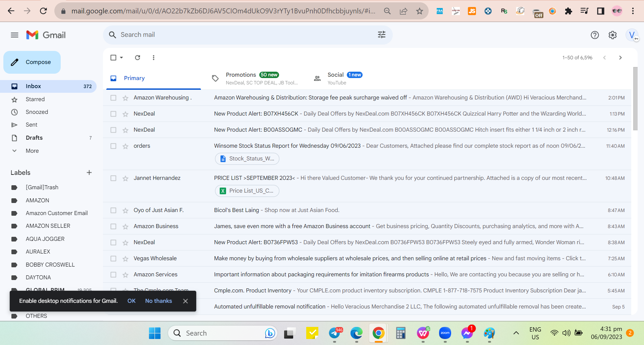Open Gmail settings gear icon
This screenshot has width=644, height=345.
click(612, 35)
